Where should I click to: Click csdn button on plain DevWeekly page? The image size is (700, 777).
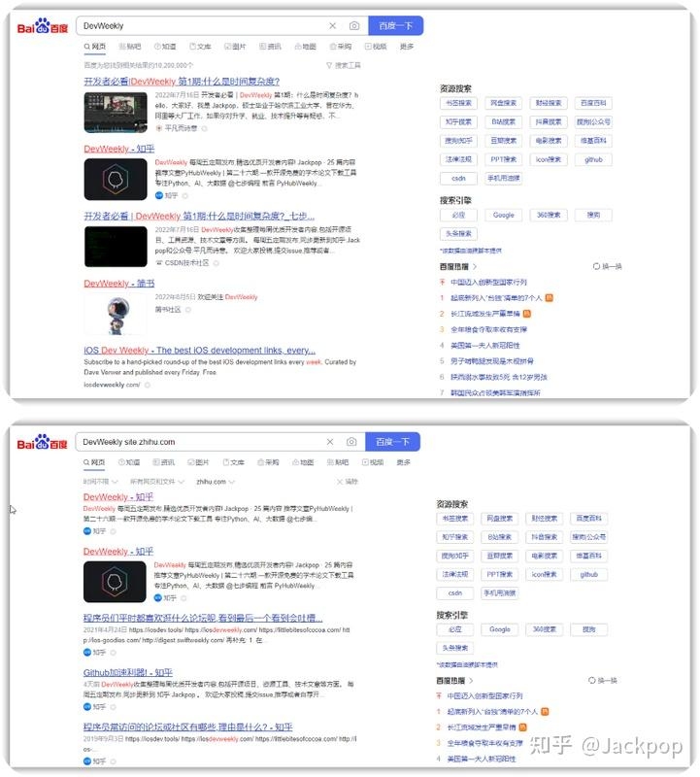click(459, 179)
